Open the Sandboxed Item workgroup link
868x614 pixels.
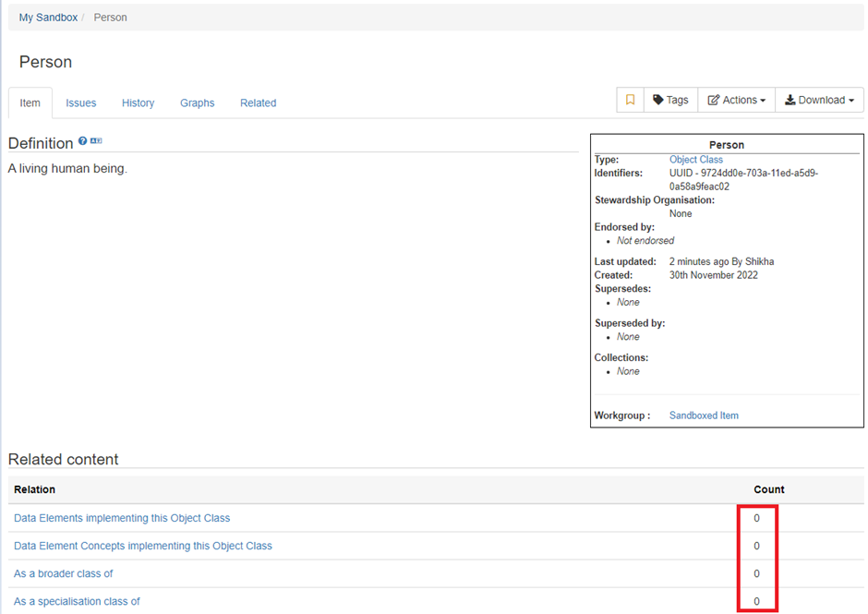704,415
